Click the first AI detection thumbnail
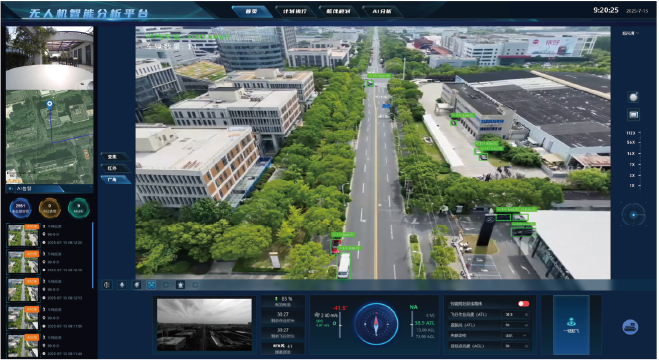The height and width of the screenshot is (361, 659). 23,235
